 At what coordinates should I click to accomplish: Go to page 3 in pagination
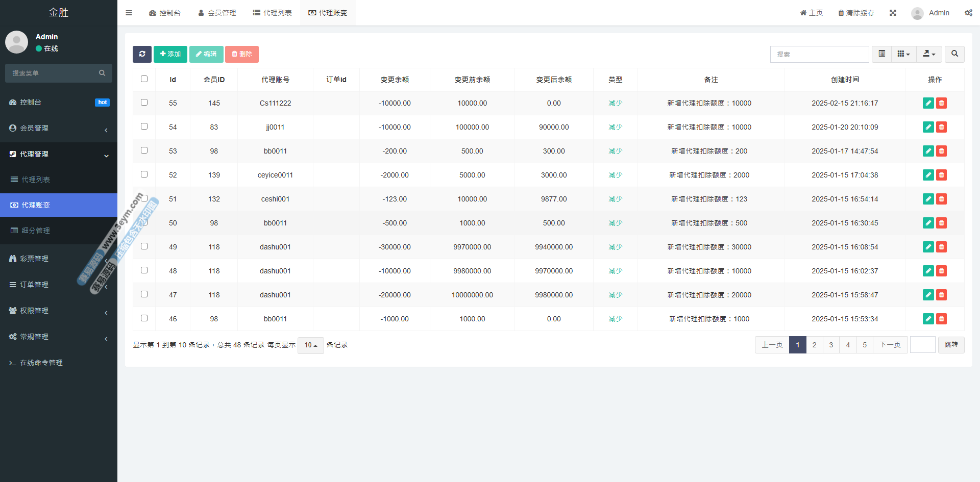click(x=831, y=345)
